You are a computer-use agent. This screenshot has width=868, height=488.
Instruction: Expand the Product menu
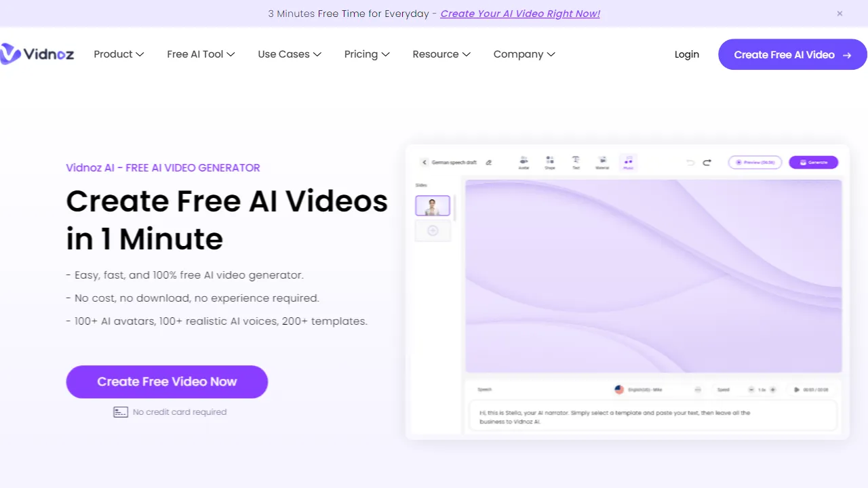coord(119,54)
